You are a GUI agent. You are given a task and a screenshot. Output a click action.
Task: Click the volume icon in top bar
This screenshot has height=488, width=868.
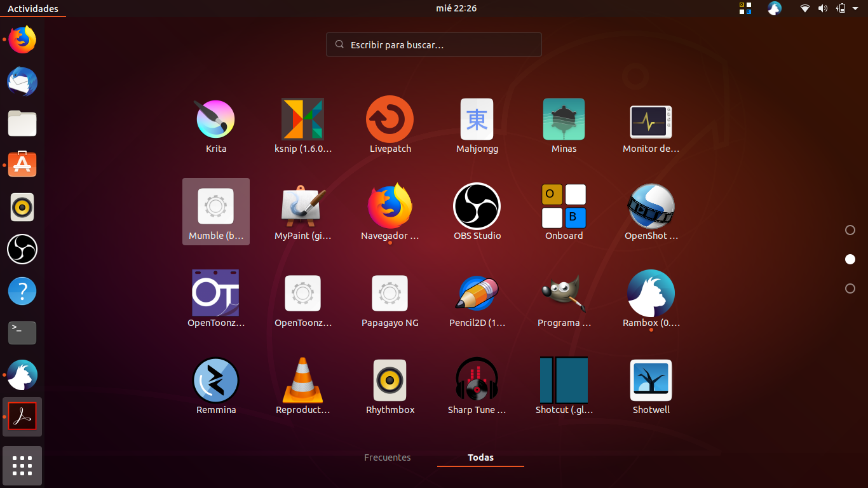(x=823, y=8)
